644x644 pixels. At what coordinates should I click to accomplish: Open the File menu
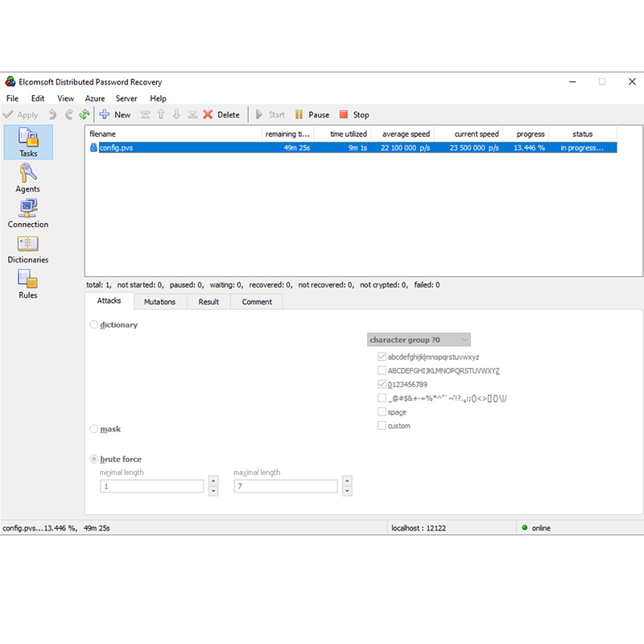pos(12,98)
